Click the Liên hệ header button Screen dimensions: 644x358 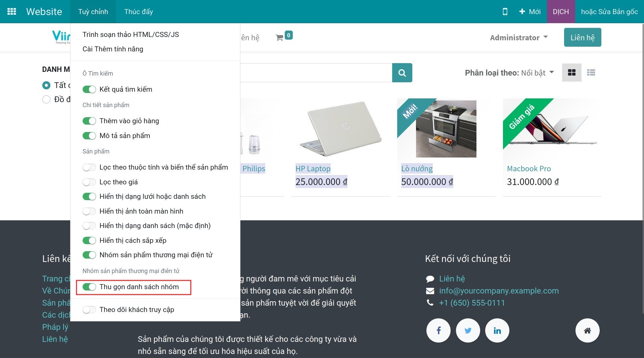click(x=583, y=37)
